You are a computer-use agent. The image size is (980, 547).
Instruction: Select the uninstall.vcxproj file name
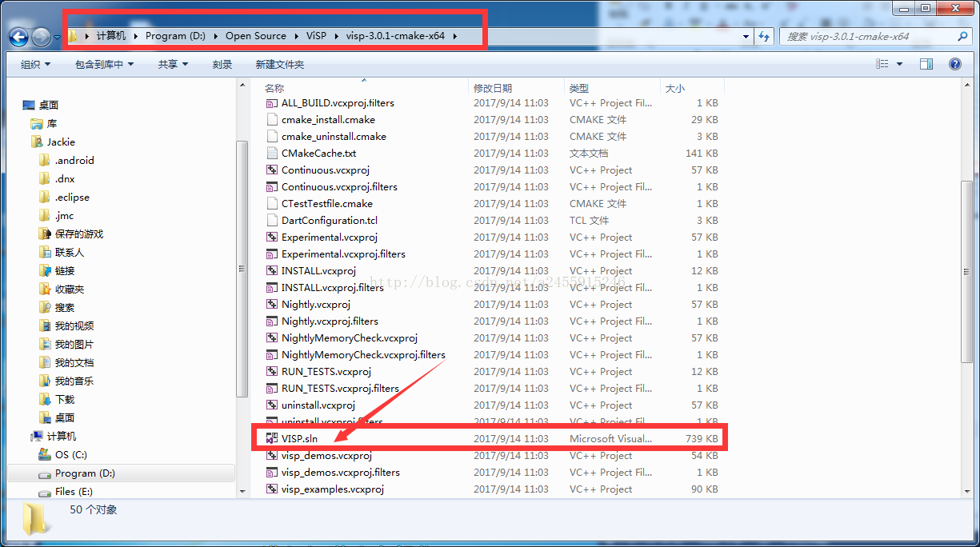[318, 405]
